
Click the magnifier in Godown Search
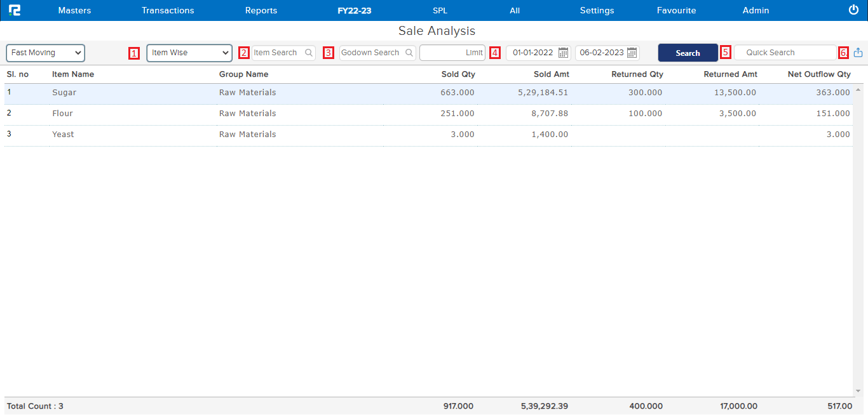pyautogui.click(x=409, y=53)
